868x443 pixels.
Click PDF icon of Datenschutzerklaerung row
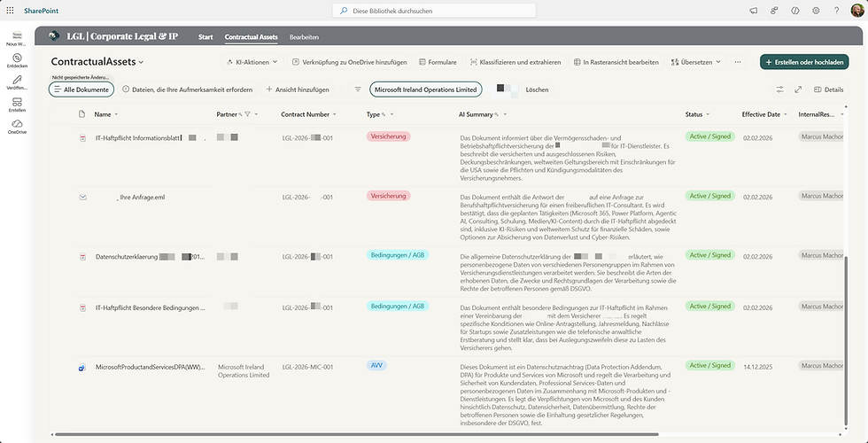coord(82,257)
